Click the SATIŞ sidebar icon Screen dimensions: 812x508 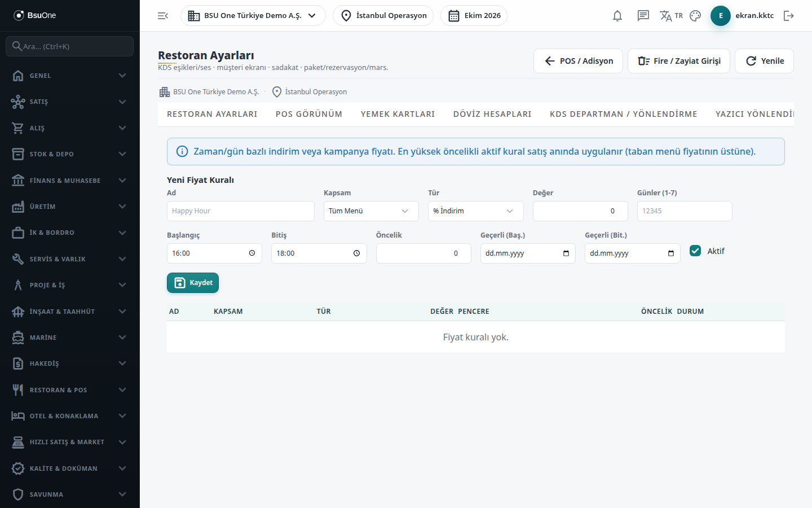pos(18,102)
